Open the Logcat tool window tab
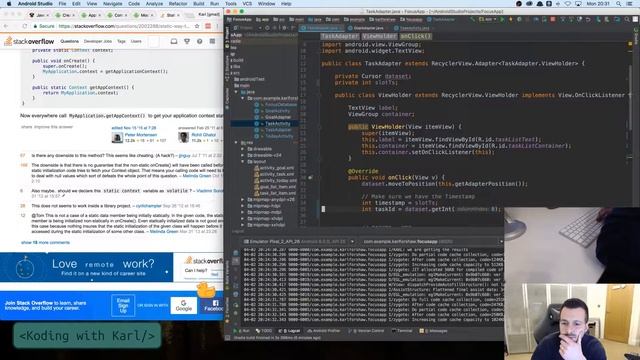Screen dimensions: 640x360 [x=289, y=331]
